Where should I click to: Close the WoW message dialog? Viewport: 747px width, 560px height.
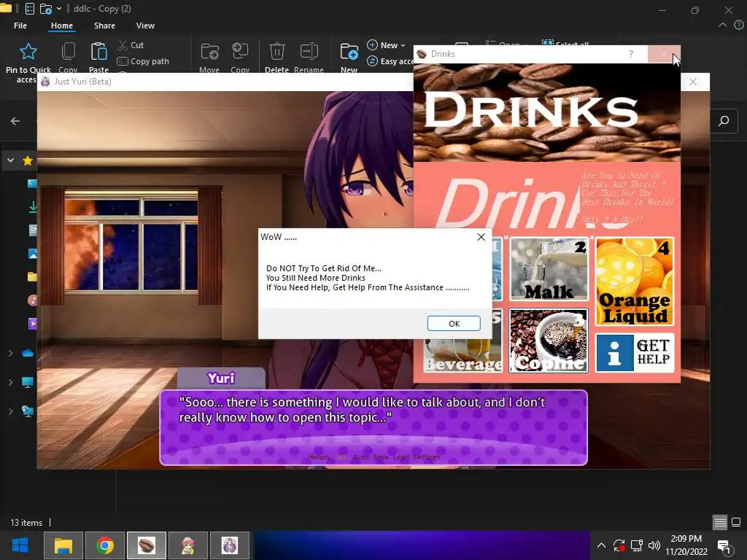(481, 237)
